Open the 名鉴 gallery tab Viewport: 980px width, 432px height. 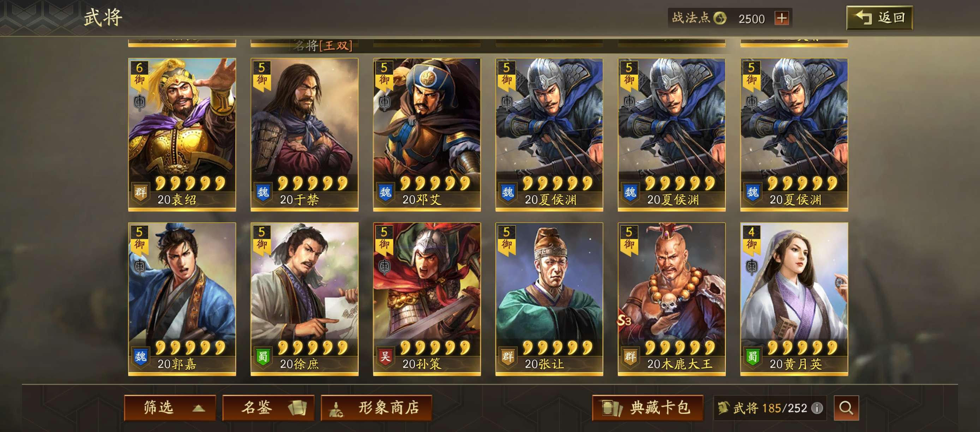coord(268,408)
